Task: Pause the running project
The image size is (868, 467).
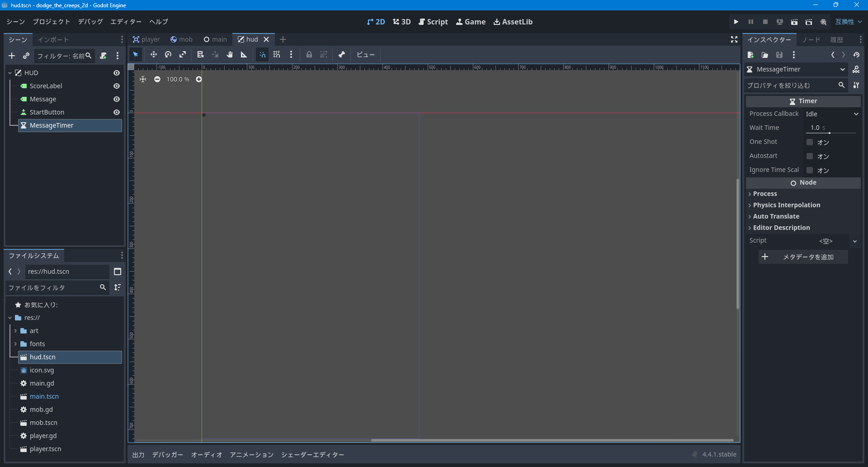Action: 751,22
